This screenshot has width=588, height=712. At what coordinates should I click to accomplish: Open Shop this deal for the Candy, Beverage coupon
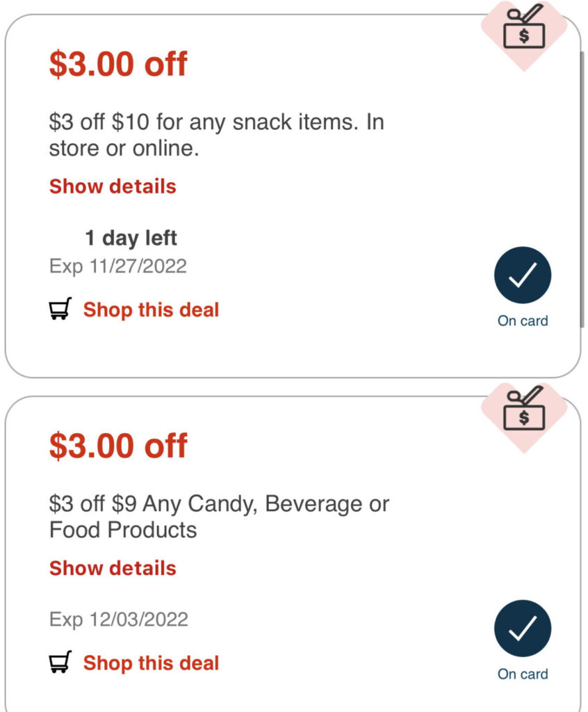[151, 663]
